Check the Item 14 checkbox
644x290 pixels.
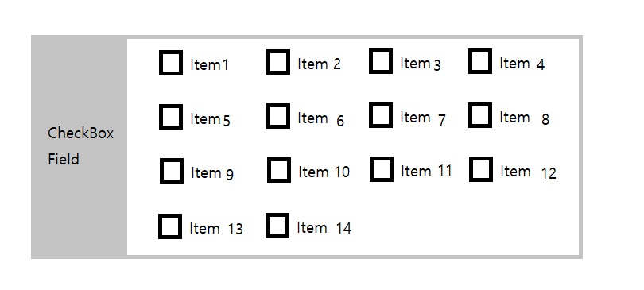pos(277,226)
